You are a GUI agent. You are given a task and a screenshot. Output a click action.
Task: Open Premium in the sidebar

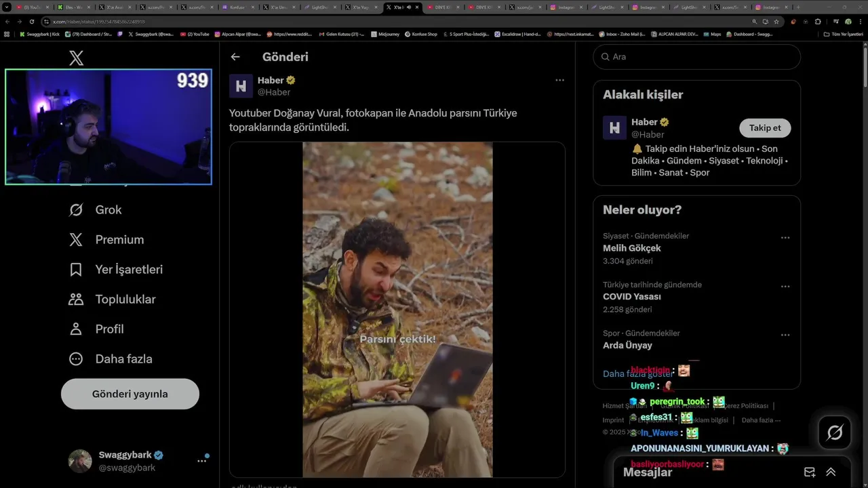106,239
